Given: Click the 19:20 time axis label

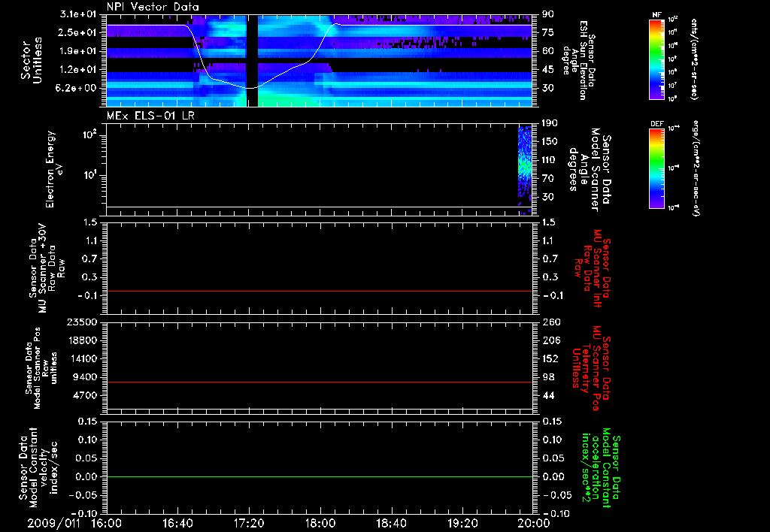Looking at the screenshot, I should (462, 523).
